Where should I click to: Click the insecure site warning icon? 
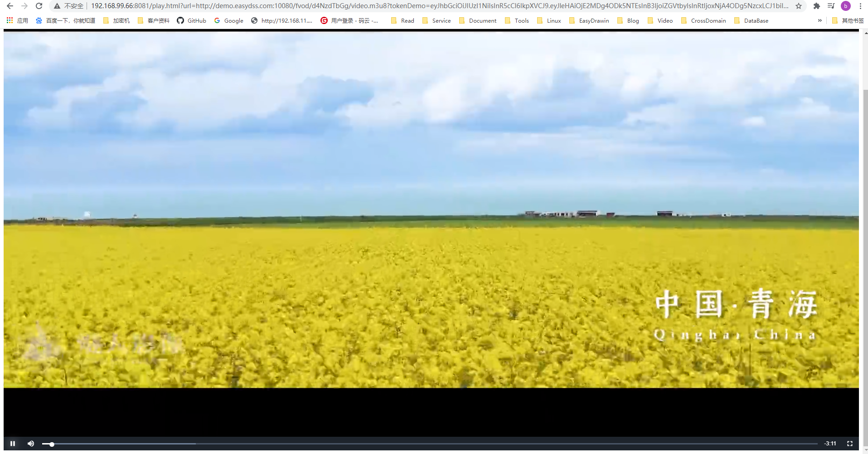pyautogui.click(x=57, y=6)
